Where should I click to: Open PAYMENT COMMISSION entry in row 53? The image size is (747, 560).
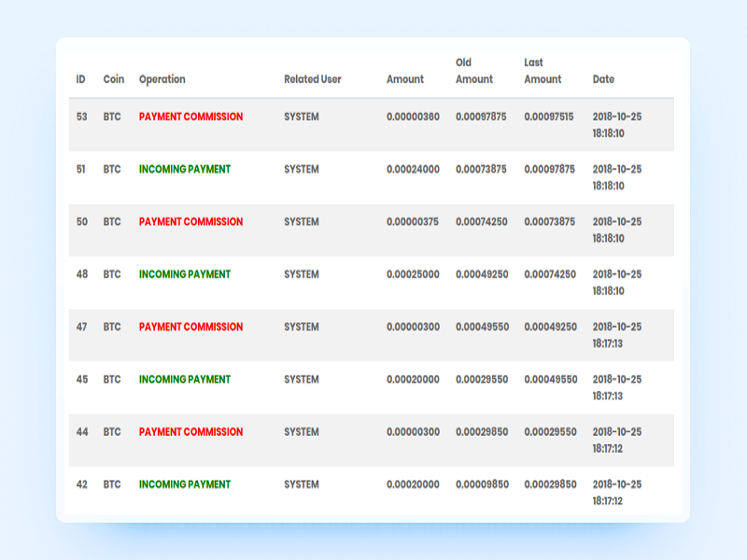pyautogui.click(x=190, y=117)
